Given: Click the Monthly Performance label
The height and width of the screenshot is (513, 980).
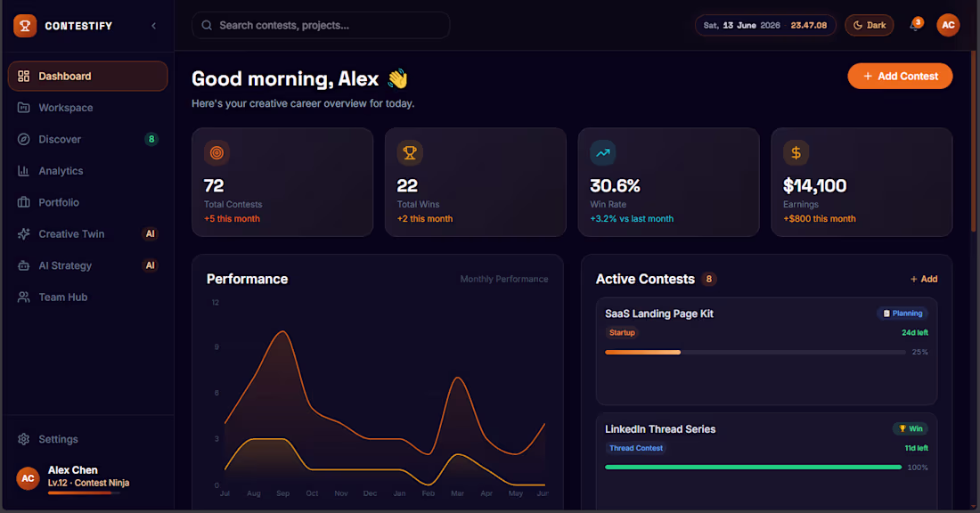Looking at the screenshot, I should point(504,280).
